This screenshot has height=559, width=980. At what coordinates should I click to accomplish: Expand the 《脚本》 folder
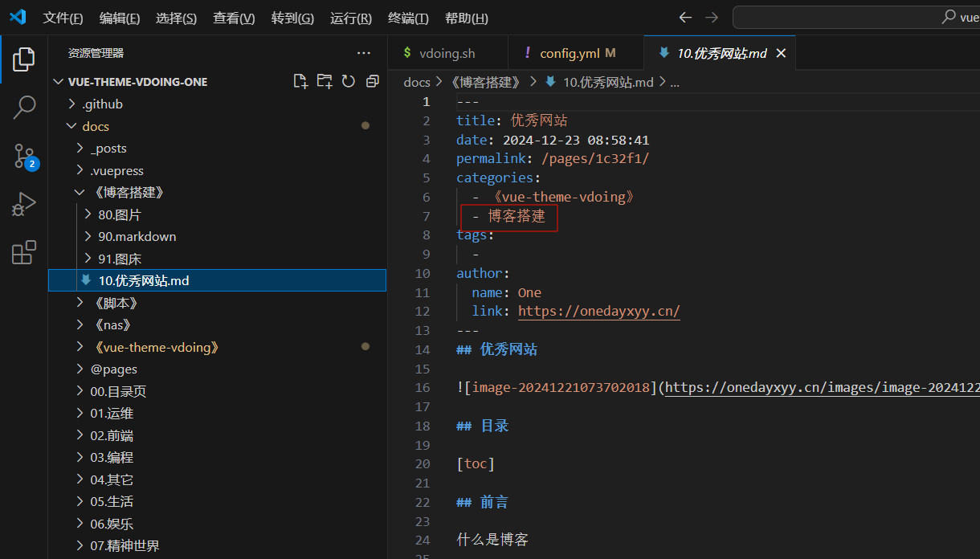click(218, 303)
